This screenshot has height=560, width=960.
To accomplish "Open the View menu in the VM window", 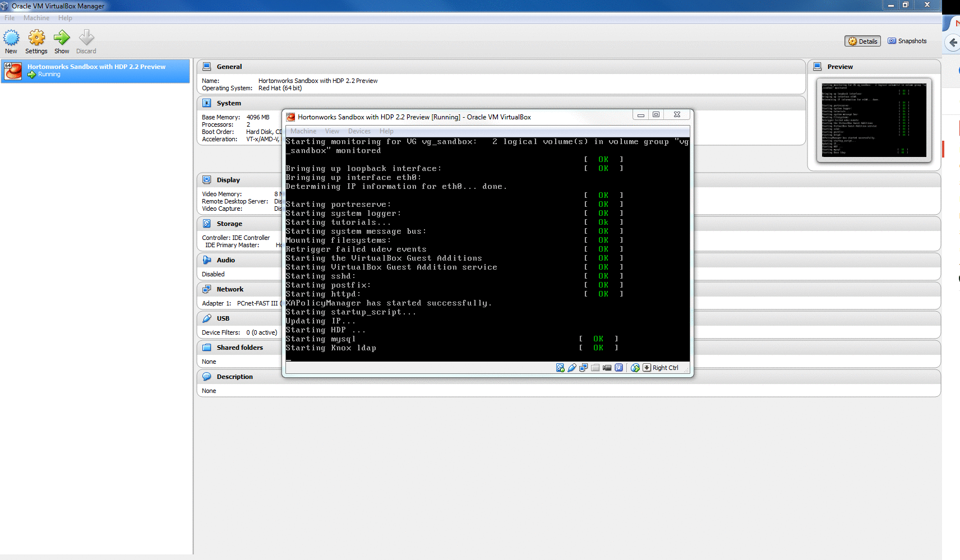I will point(332,131).
